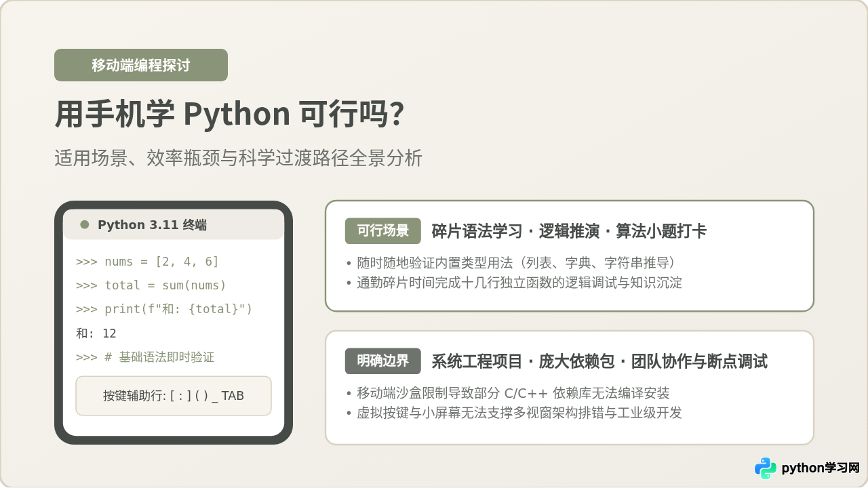Click heading 系统工程项目 · 庞大依赖包 · 团队协作与断点调试
The height and width of the screenshot is (488, 868).
pyautogui.click(x=599, y=361)
